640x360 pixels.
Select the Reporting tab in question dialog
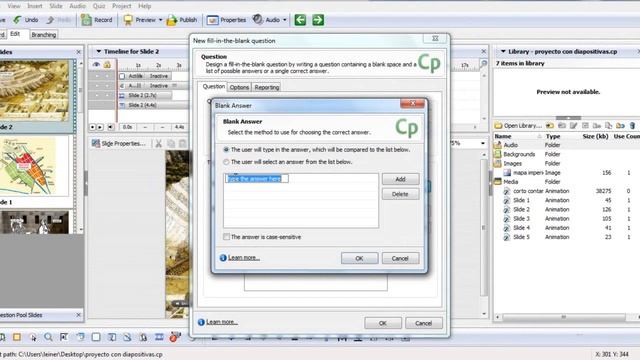click(x=267, y=87)
